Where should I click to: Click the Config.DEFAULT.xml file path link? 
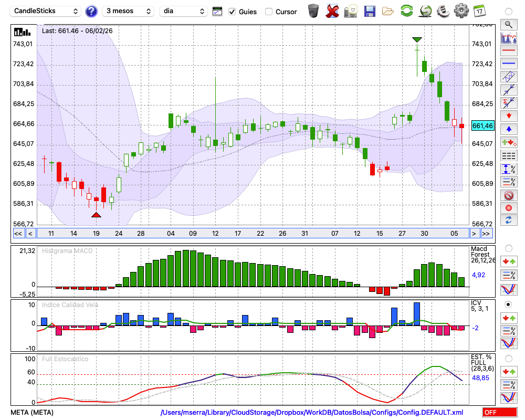pos(312,412)
